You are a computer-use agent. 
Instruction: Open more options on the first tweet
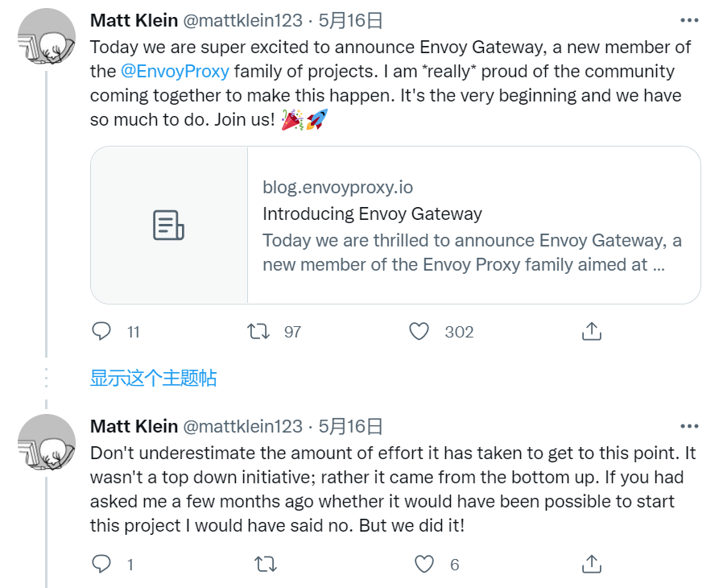click(x=689, y=21)
